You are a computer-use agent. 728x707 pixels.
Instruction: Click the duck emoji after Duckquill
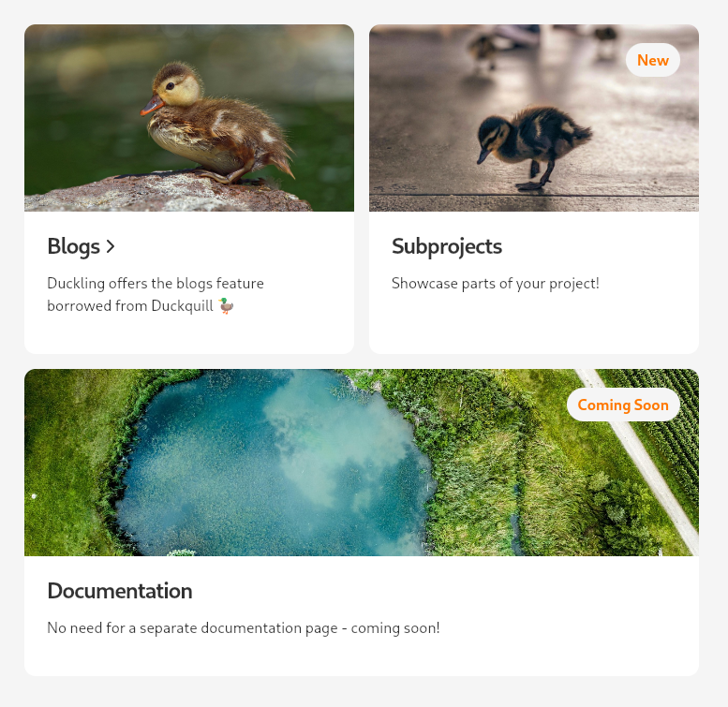tap(226, 306)
